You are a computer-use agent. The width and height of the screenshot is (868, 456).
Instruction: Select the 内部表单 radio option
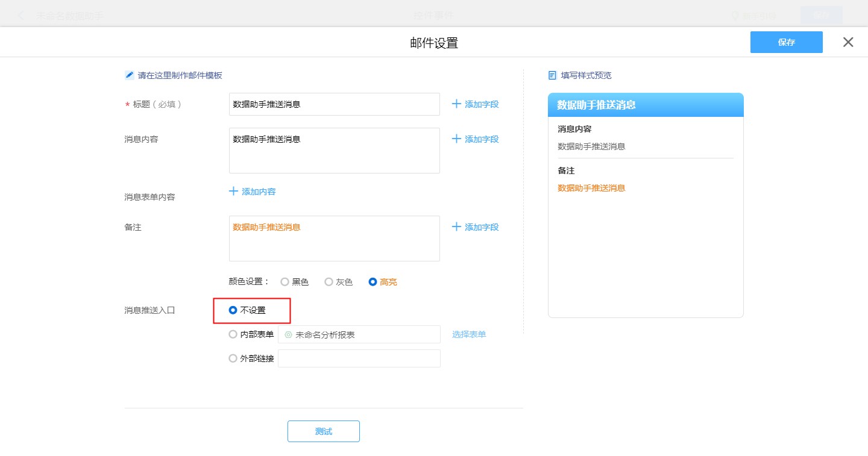tap(233, 334)
